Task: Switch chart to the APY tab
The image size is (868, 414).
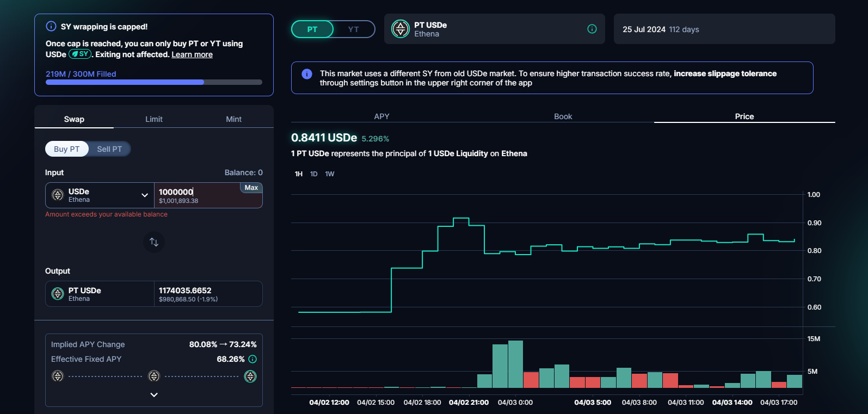Action: [382, 116]
